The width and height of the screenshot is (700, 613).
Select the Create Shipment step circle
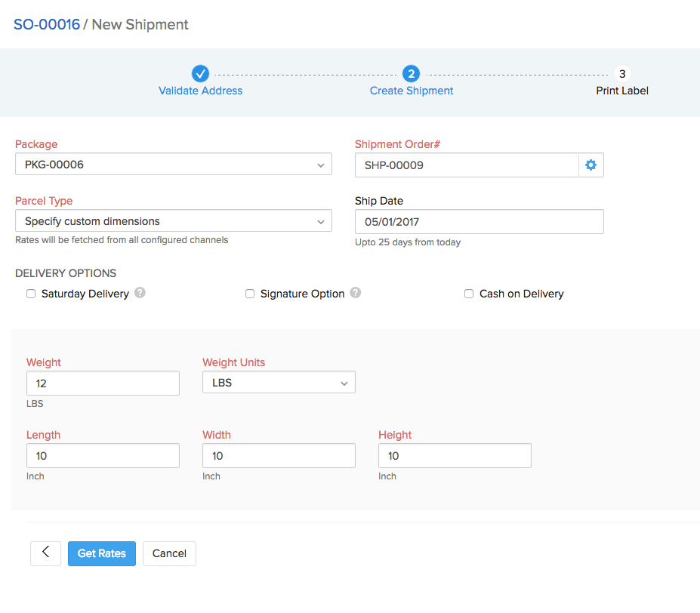[411, 74]
